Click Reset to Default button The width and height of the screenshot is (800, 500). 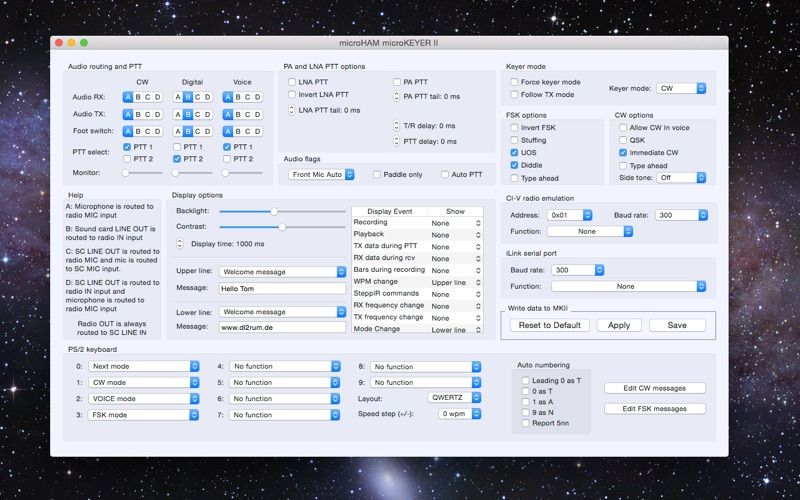pos(549,326)
